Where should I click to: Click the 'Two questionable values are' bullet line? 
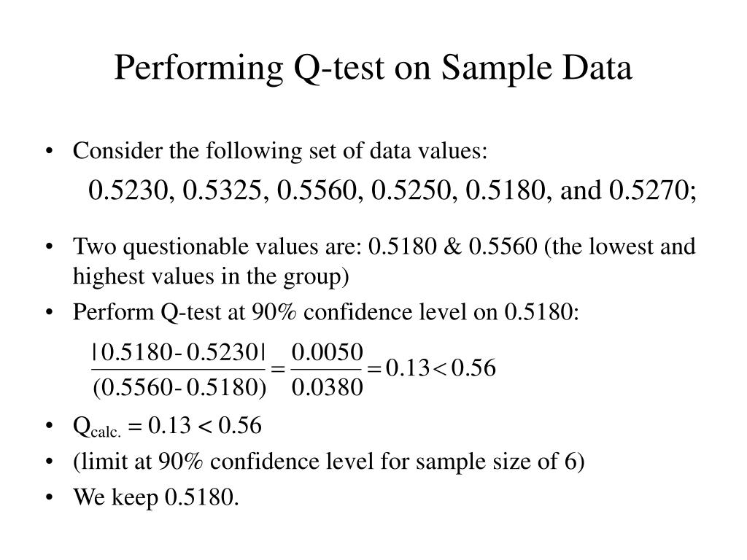click(x=384, y=247)
